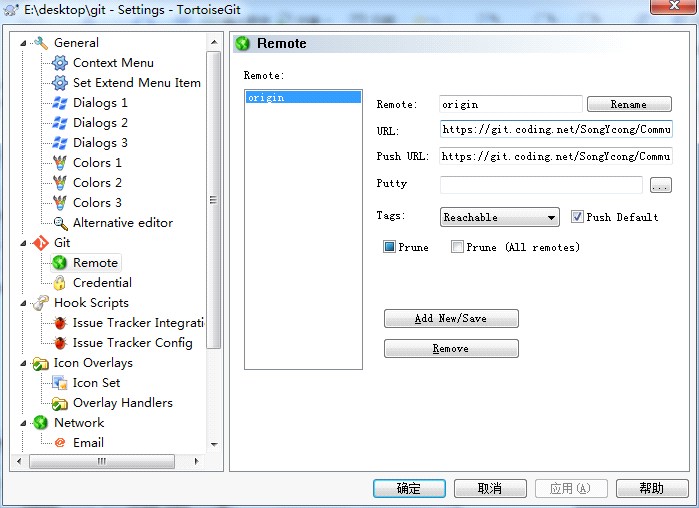Click the Hook Scripts hook icon
The height and width of the screenshot is (508, 699).
pyautogui.click(x=41, y=303)
